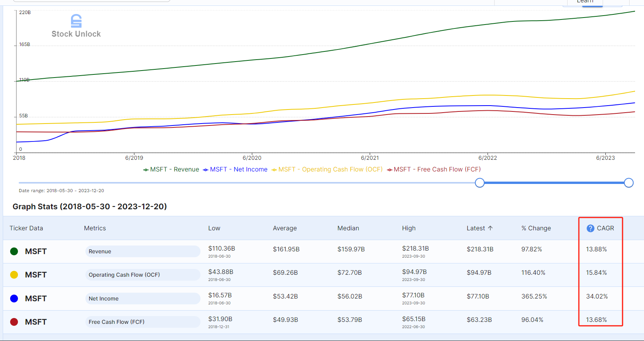Screen dimensions: 644x341
Task: Click OCF latest value $94.97B
Action: (479, 272)
